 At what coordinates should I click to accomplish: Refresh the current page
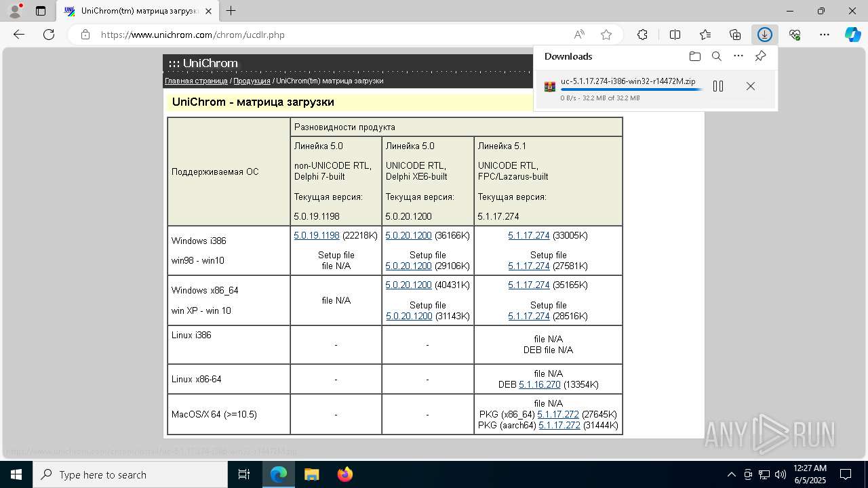click(x=49, y=35)
